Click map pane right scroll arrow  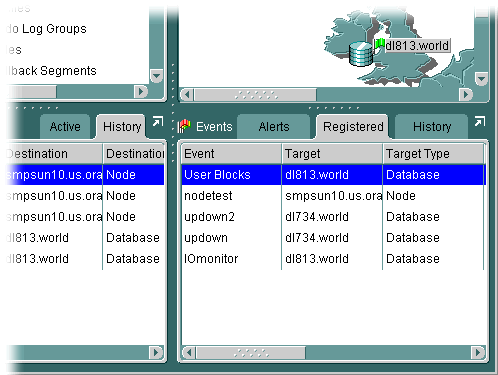(465, 95)
